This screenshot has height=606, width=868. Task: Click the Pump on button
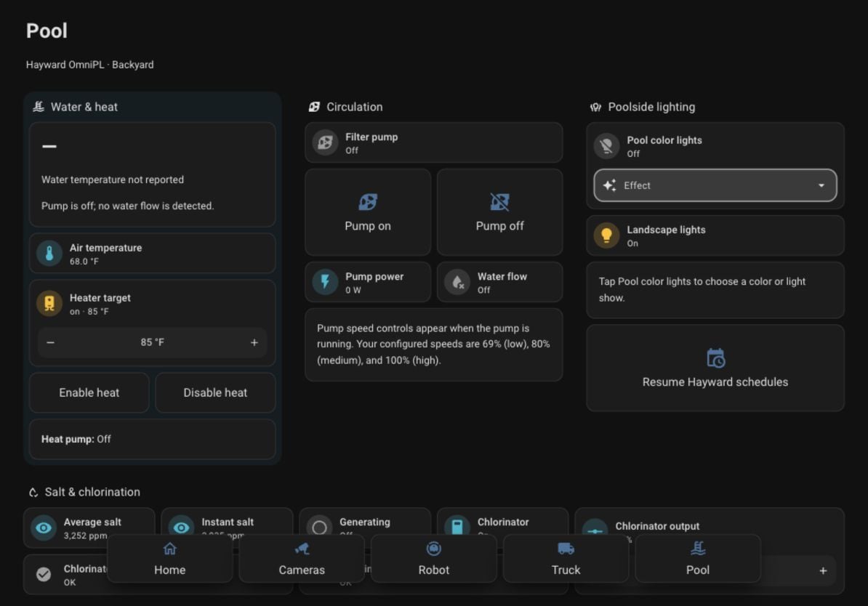pyautogui.click(x=368, y=212)
